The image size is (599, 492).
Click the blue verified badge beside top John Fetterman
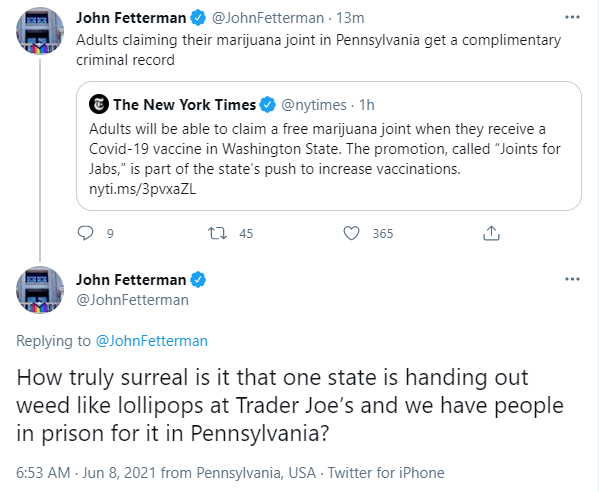coord(198,18)
